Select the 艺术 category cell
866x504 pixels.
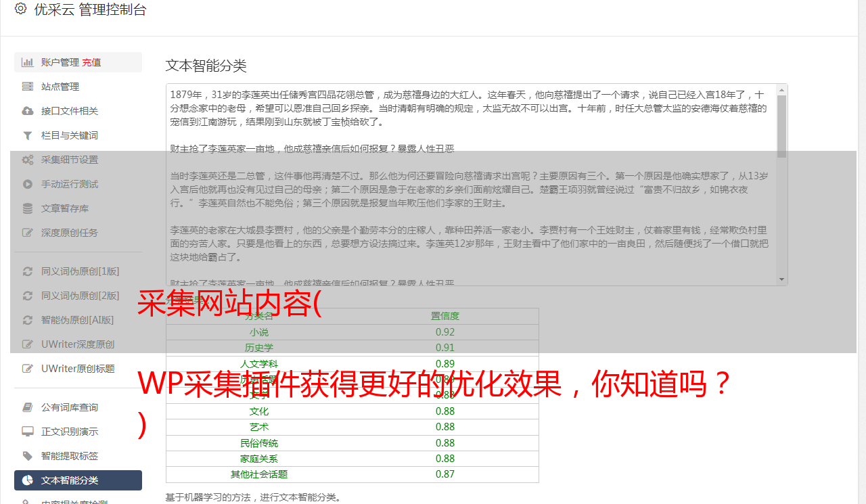[259, 427]
